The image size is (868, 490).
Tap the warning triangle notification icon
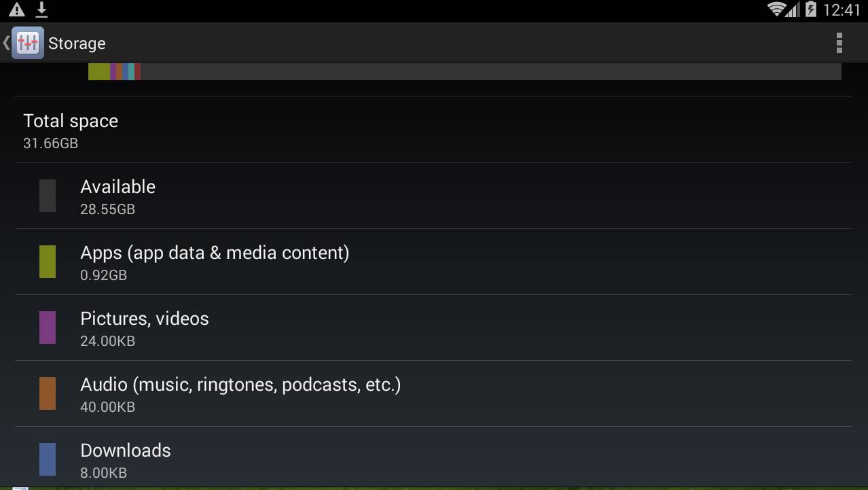[x=17, y=10]
